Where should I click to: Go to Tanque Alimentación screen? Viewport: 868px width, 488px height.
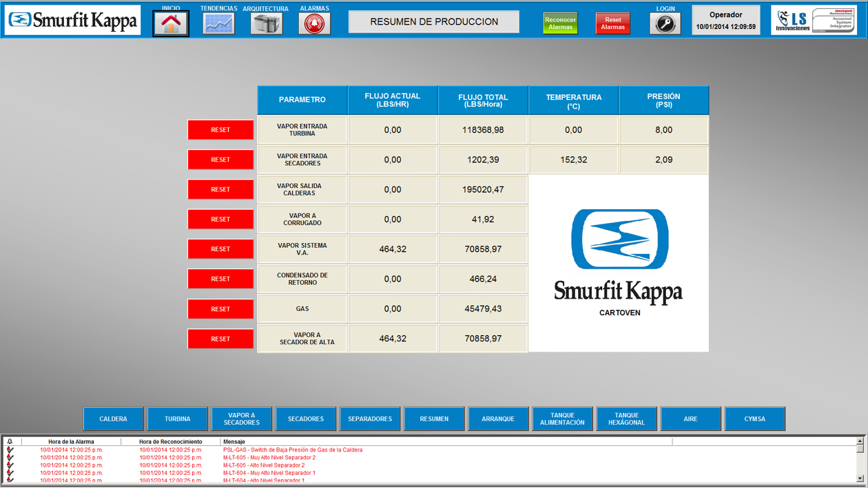click(x=562, y=418)
